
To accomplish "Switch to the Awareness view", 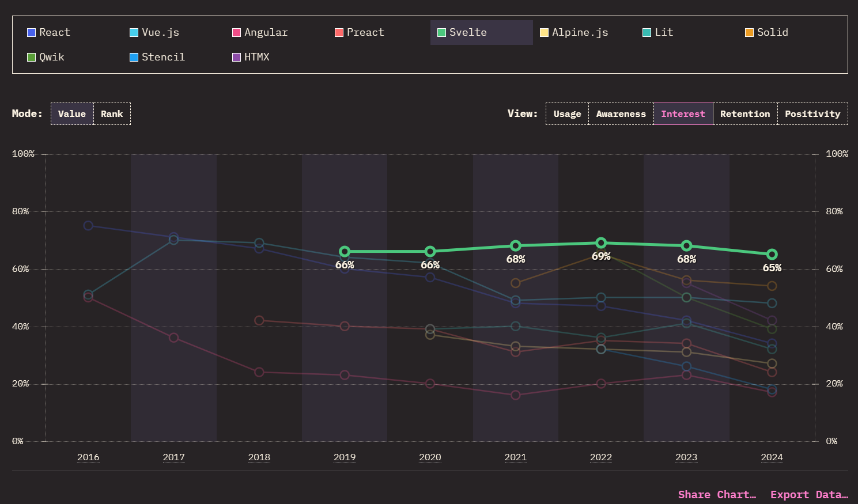I will coord(621,113).
